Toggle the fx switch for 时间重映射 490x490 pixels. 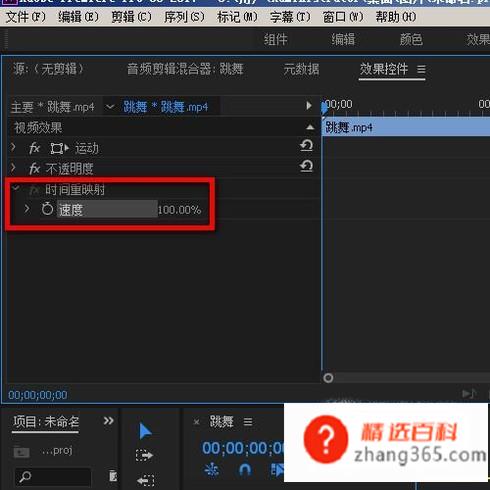click(35, 190)
